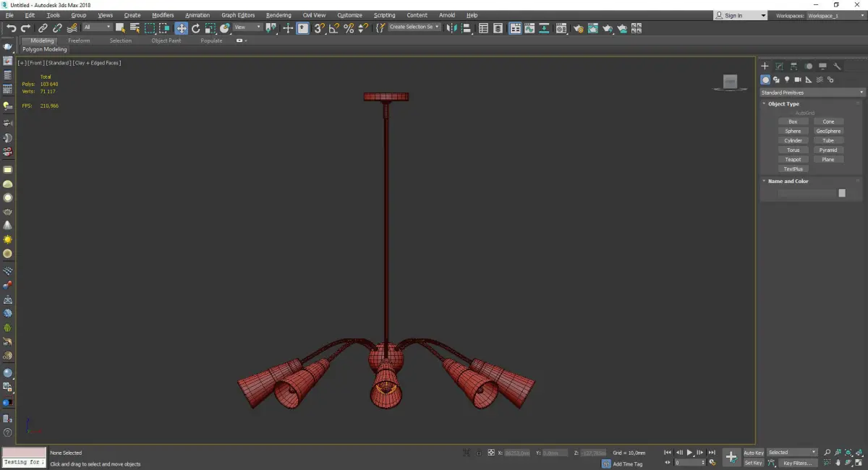This screenshot has width=868, height=470.
Task: Toggle Spinner Snap in the toolbar
Action: pos(363,28)
